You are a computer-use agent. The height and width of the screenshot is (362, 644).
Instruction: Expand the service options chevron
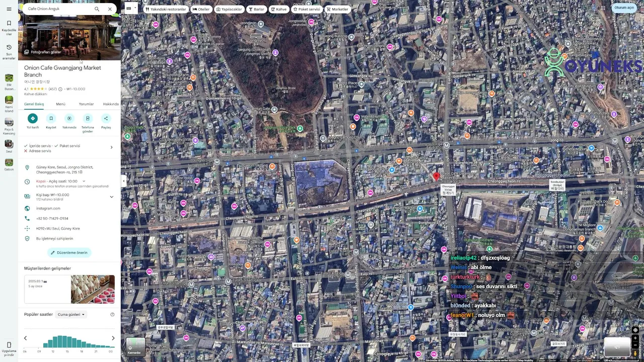112,147
